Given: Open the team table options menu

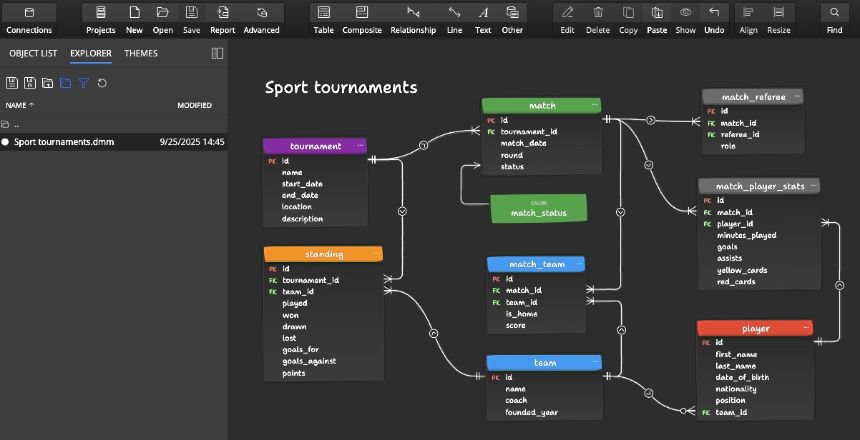Looking at the screenshot, I should coord(596,362).
